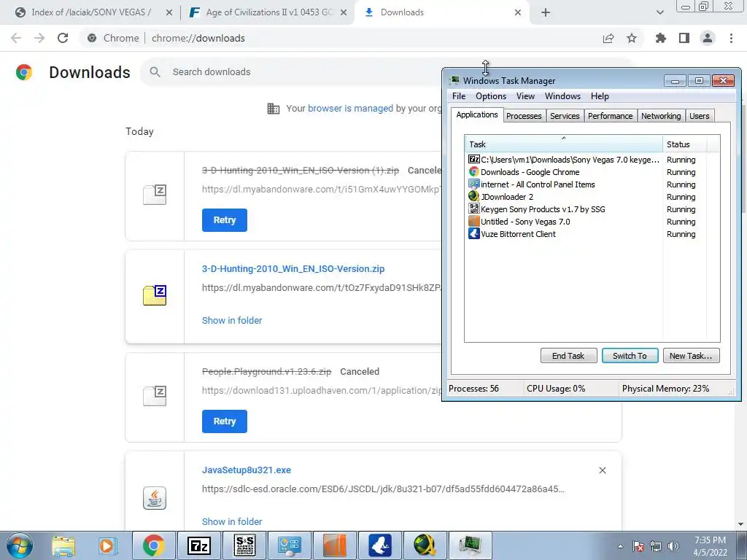747x560 pixels.
Task: Click the 3-D-Hunting zip file icon
Action: tap(155, 295)
